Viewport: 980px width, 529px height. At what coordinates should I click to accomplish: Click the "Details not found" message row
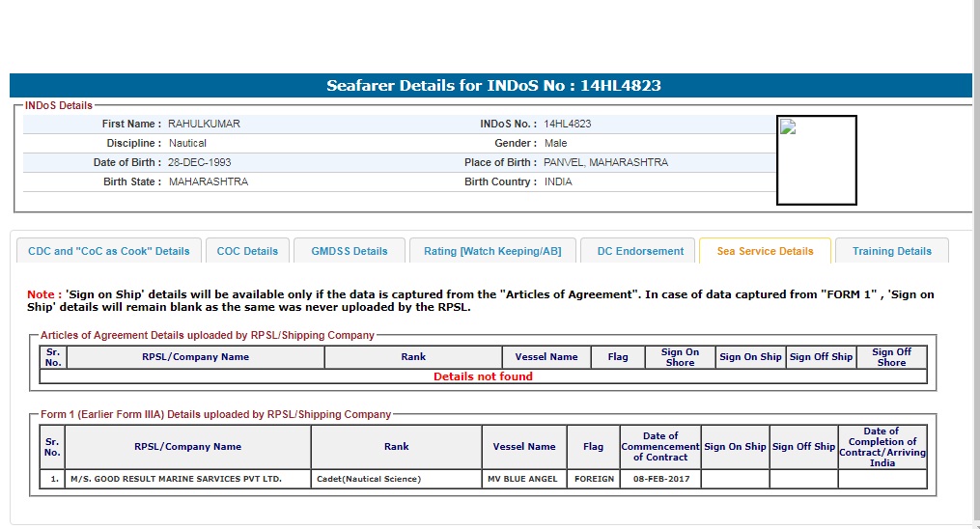(483, 376)
